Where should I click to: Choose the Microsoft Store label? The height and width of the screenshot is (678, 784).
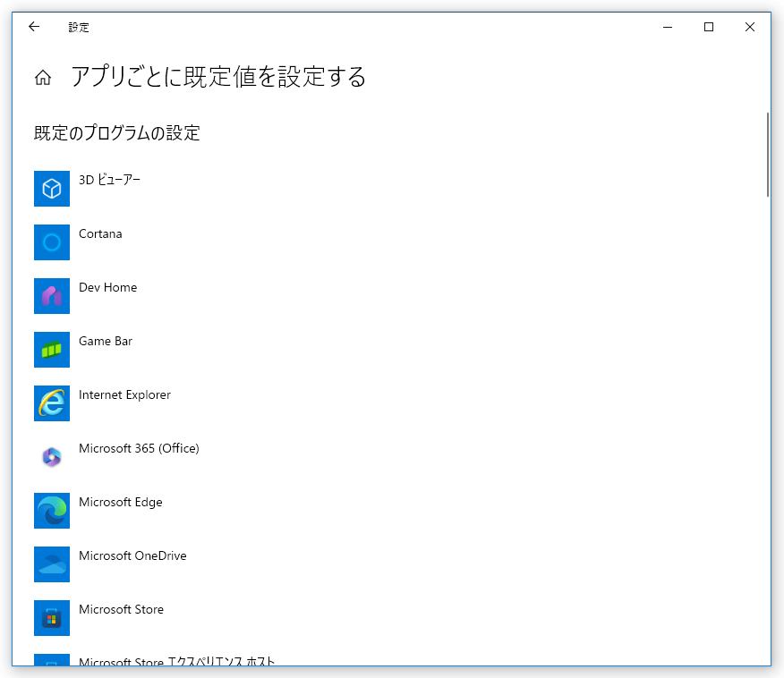pyautogui.click(x=122, y=609)
